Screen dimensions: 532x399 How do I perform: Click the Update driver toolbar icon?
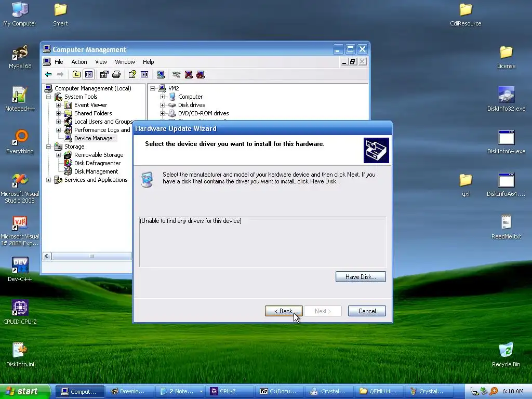point(176,74)
